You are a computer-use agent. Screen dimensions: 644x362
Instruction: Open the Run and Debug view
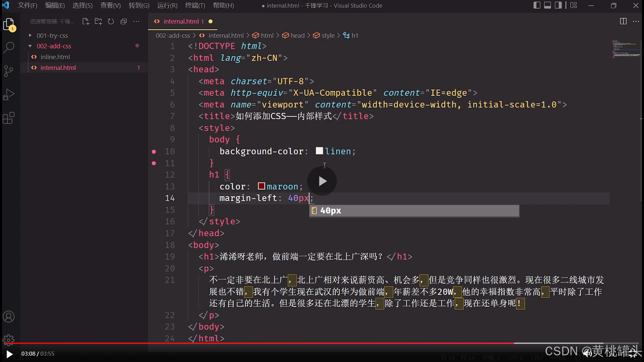point(8,95)
